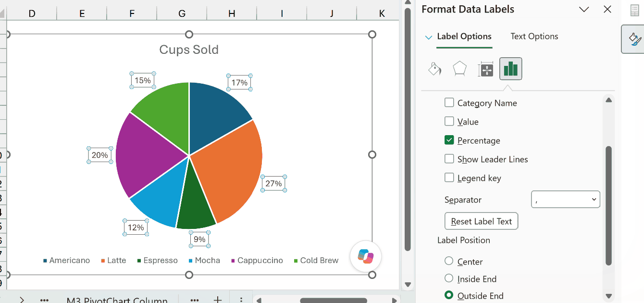Click the Reset Label Text button
Viewport: 644px width, 303px height.
[x=482, y=221]
